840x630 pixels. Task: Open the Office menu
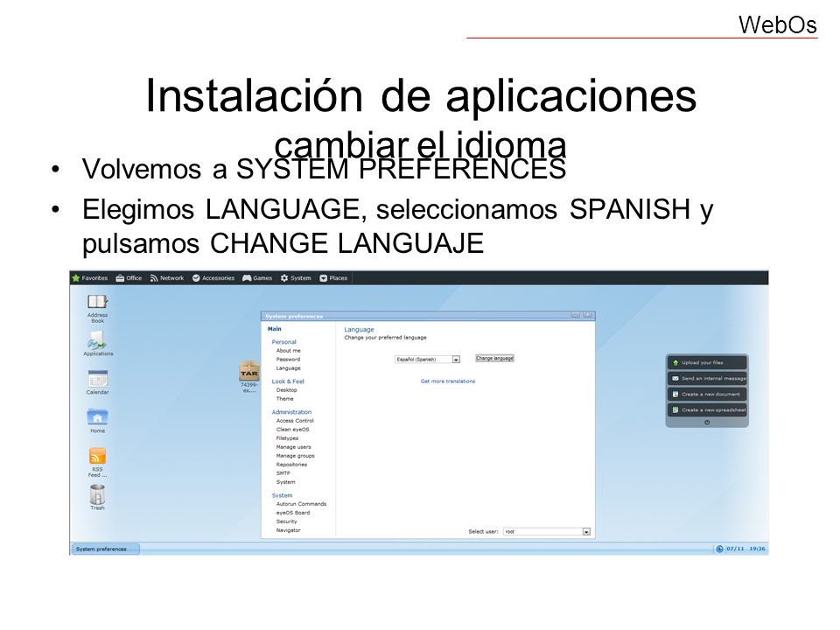[x=129, y=278]
